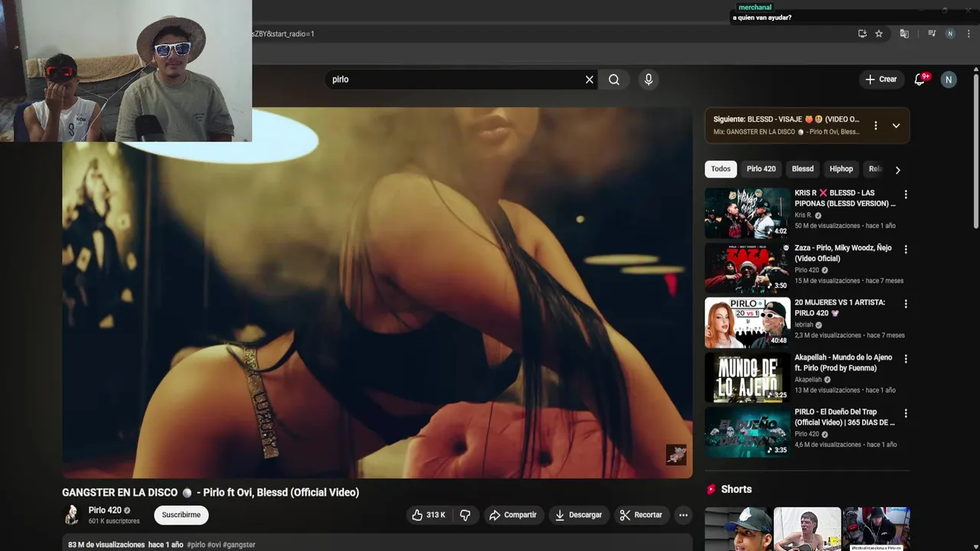Open the Google Translate extension icon
This screenshot has height=551, width=980.
click(904, 34)
